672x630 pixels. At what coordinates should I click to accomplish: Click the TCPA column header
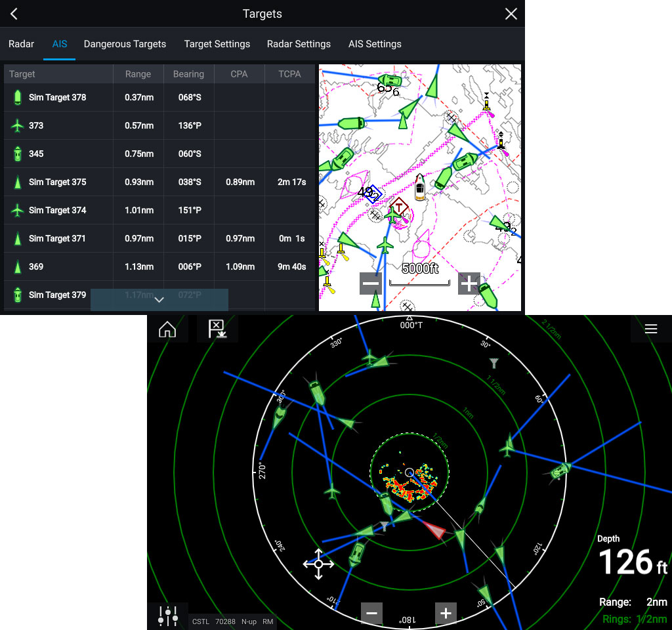point(289,73)
